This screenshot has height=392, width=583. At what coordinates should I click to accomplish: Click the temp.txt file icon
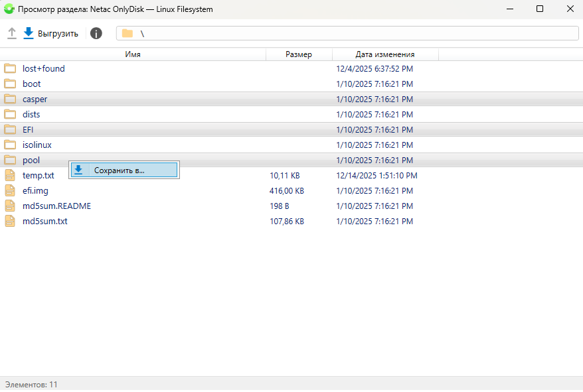(x=10, y=175)
